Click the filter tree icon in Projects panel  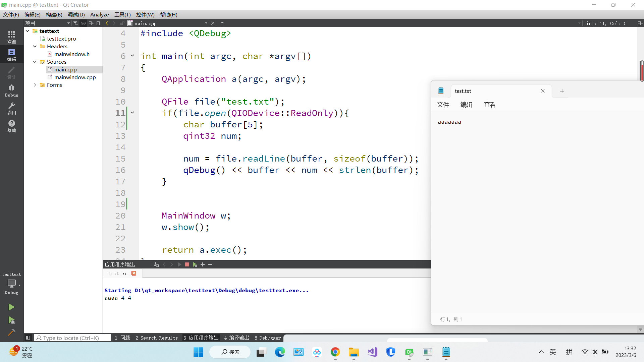click(75, 23)
